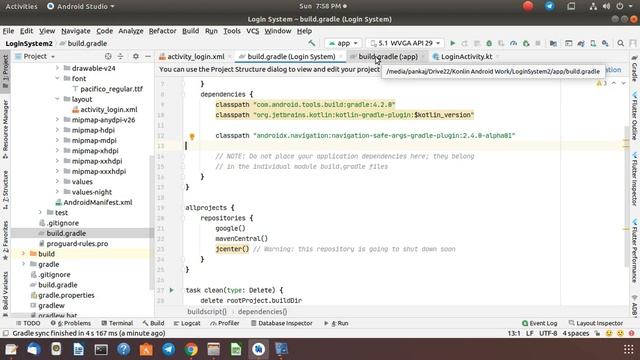Open the Event Log
640x360 pixels.
click(x=539, y=323)
